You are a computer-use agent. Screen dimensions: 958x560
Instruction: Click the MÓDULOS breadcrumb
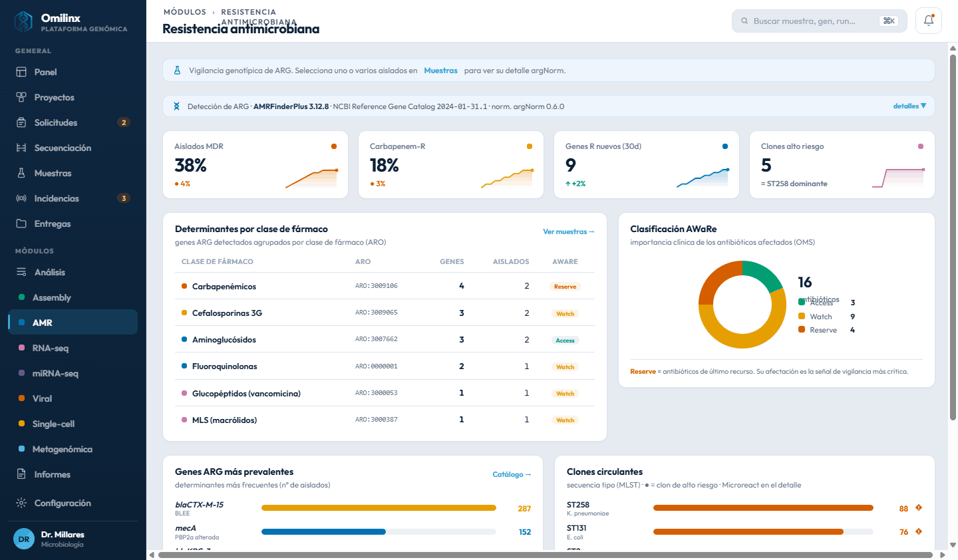pos(185,12)
